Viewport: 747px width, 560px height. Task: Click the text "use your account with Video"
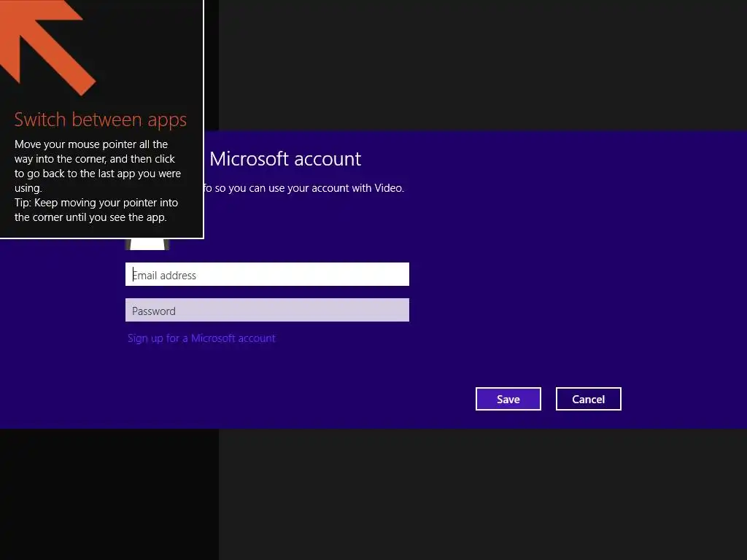coord(336,188)
